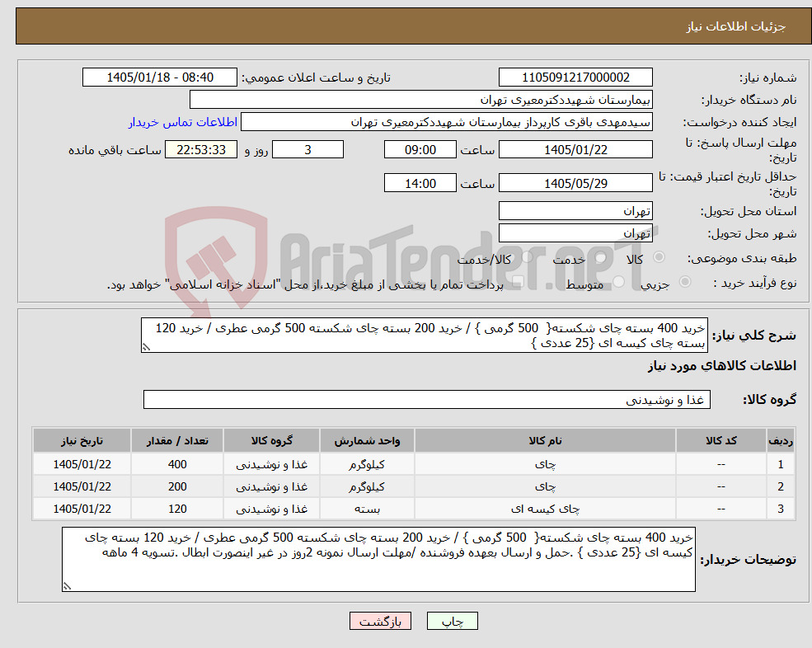Click the price validity date 1405/05/29 field

[575, 183]
